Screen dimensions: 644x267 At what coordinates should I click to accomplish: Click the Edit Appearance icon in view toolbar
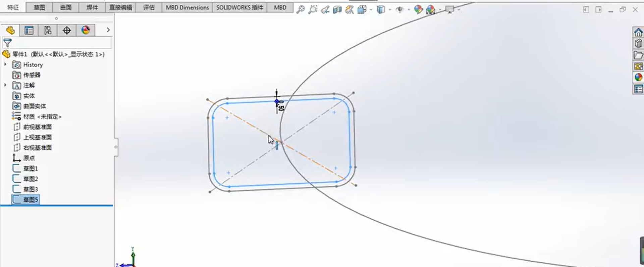coord(418,9)
